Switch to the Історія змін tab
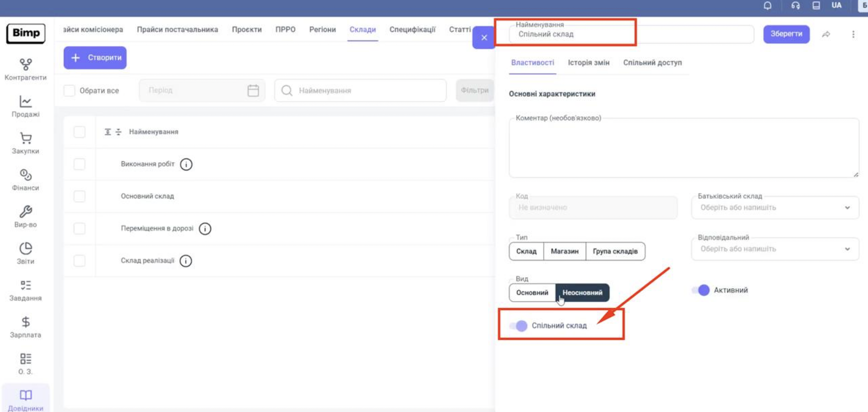 [589, 63]
